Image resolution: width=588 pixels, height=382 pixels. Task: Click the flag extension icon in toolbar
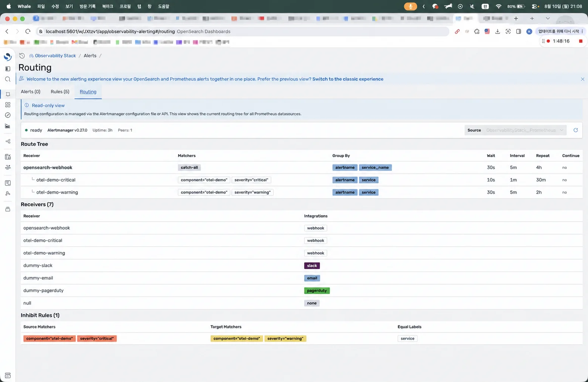click(x=487, y=31)
